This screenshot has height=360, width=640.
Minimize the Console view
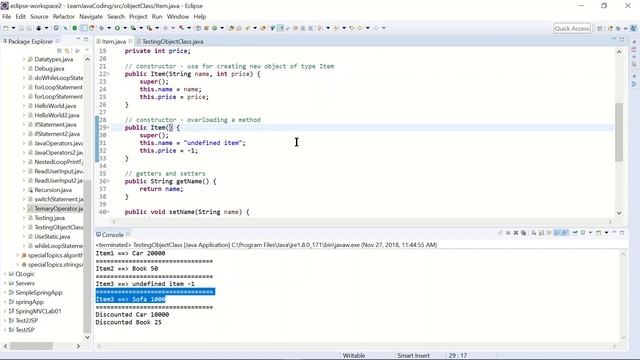pyautogui.click(x=614, y=232)
